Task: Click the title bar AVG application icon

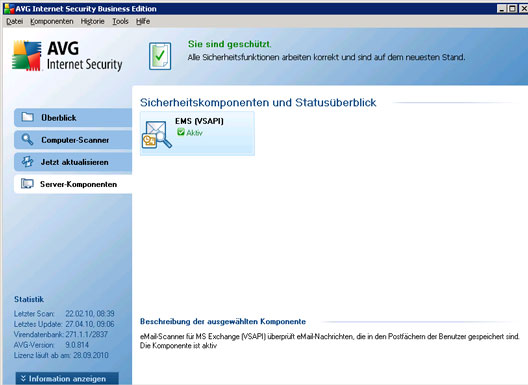Action: pyautogui.click(x=9, y=8)
